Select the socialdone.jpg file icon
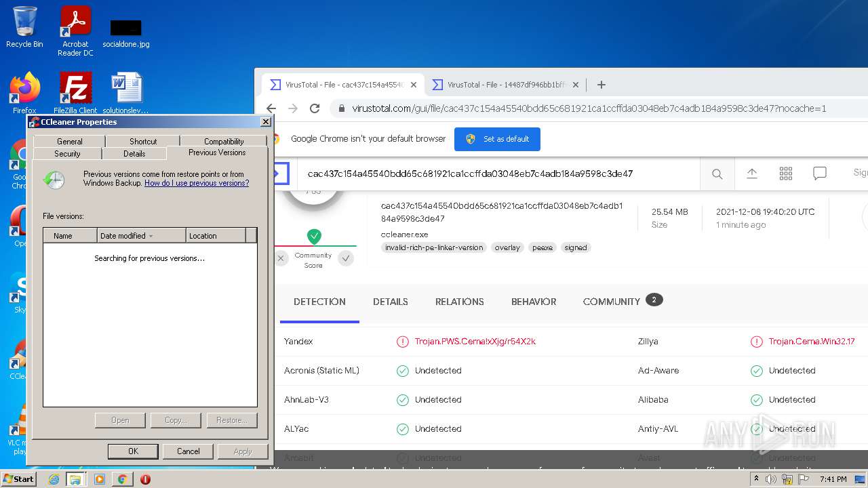Screen dimensions: 868x488 point(126,33)
